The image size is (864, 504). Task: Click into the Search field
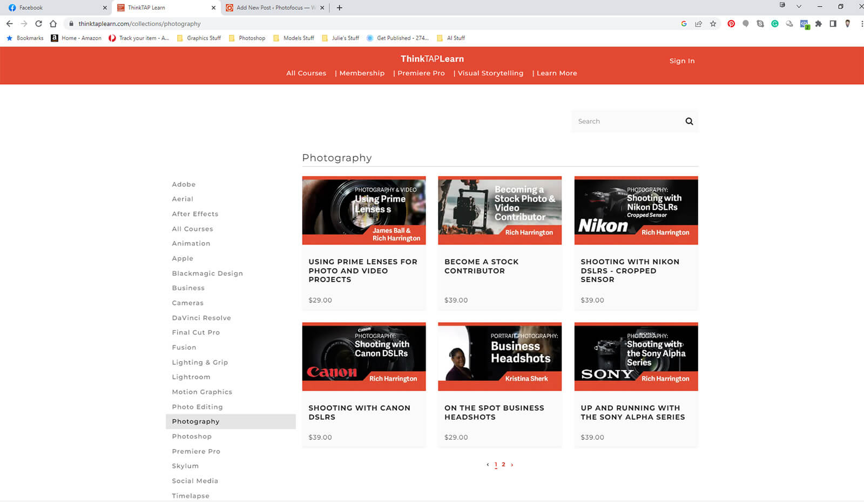pos(626,121)
